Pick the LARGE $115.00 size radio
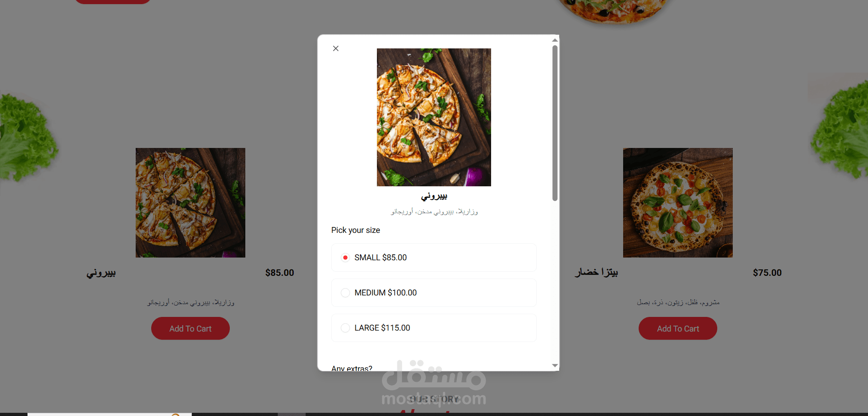Screen dimensions: 868x416 [345, 328]
